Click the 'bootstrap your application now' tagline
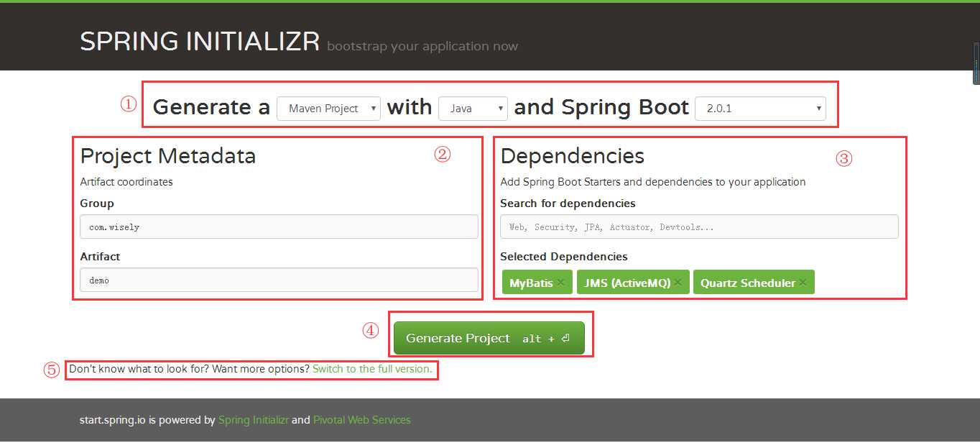The height and width of the screenshot is (443, 980). (422, 46)
